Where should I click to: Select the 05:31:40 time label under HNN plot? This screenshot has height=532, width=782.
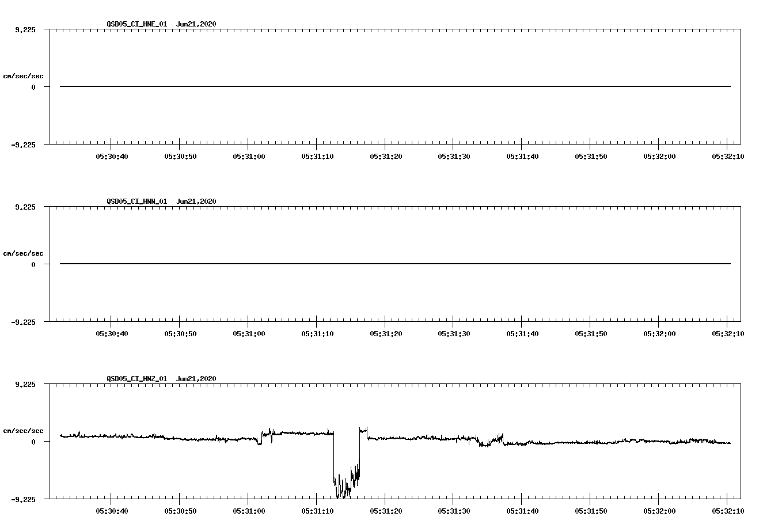point(522,334)
